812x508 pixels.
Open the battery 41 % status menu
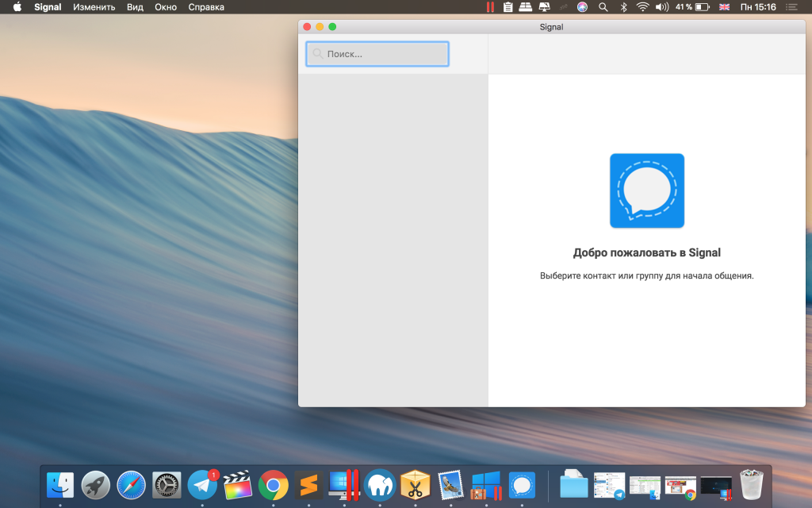coord(692,7)
